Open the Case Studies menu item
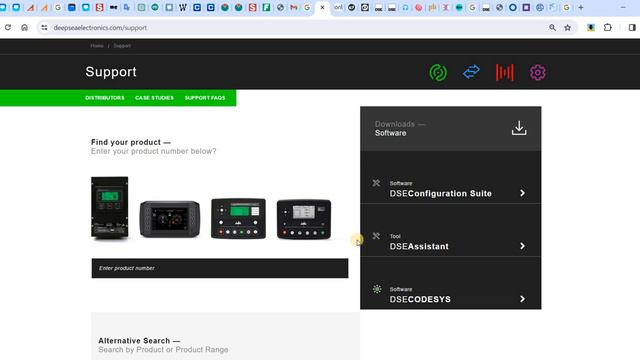The height and width of the screenshot is (360, 640). coord(154,98)
